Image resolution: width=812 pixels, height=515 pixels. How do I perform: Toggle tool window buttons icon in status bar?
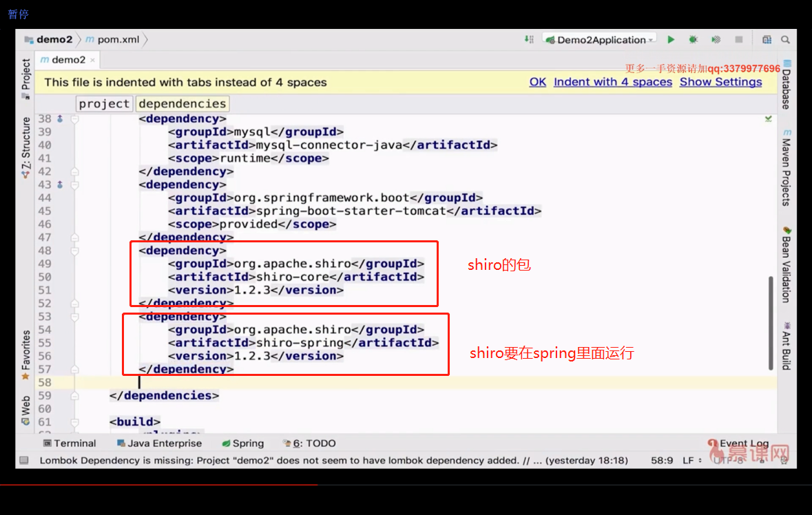[x=24, y=460]
